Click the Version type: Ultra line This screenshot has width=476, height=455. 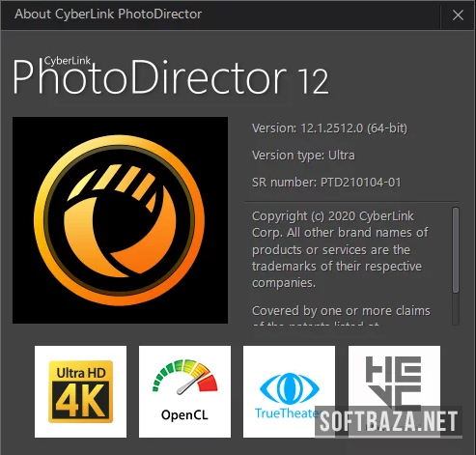click(303, 156)
